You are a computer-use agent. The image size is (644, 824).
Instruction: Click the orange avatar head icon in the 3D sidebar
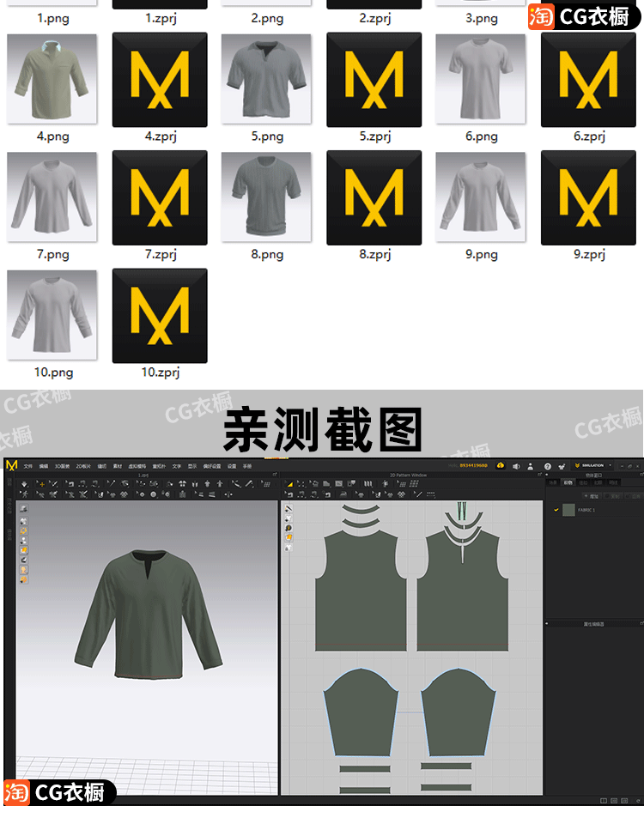pos(24,570)
